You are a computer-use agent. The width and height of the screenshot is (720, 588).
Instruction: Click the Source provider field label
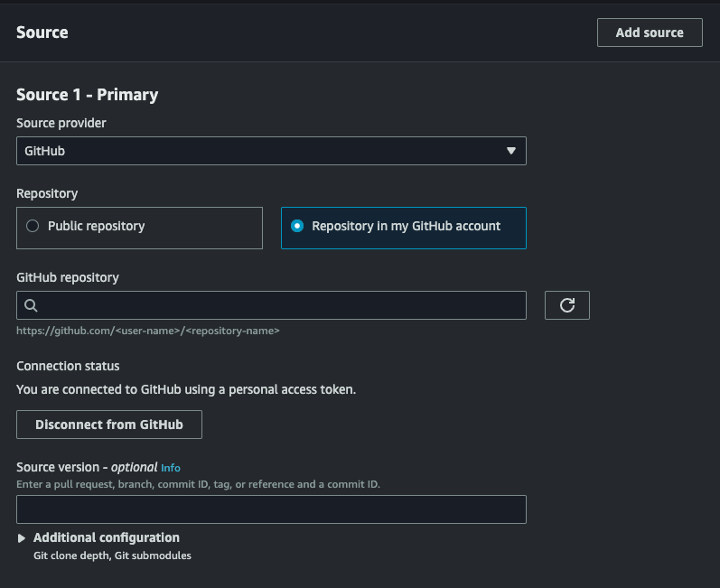(x=61, y=123)
